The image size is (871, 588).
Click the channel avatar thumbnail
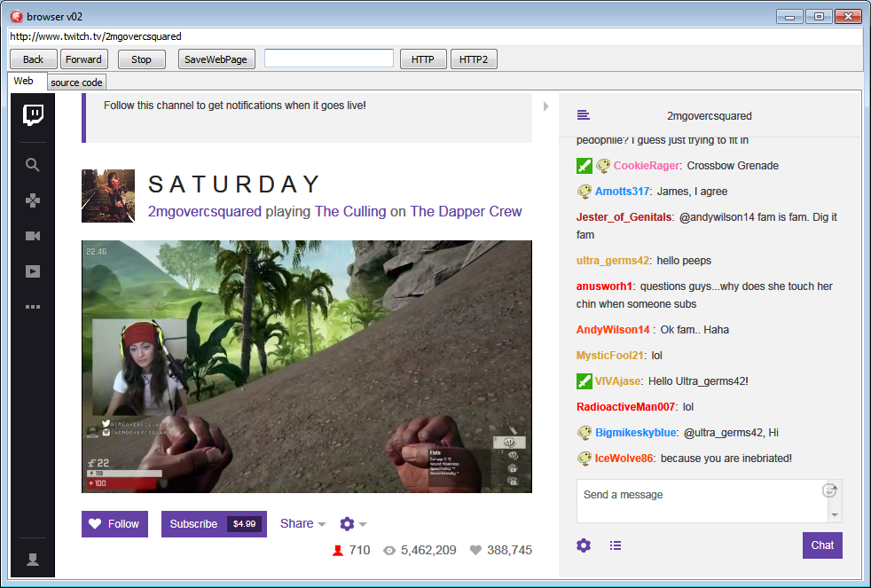click(x=108, y=196)
